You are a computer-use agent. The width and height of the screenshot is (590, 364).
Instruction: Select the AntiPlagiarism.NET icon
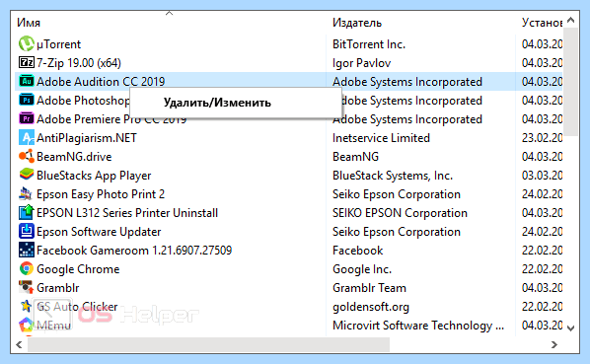tap(27, 138)
